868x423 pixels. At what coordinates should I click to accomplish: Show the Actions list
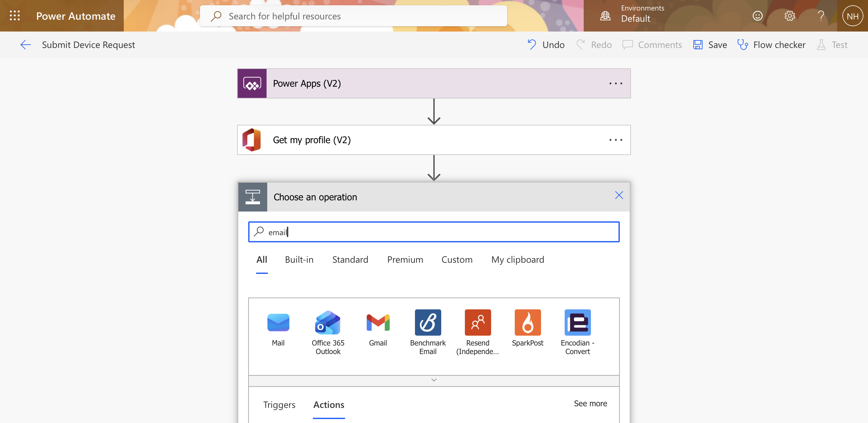pyautogui.click(x=329, y=405)
